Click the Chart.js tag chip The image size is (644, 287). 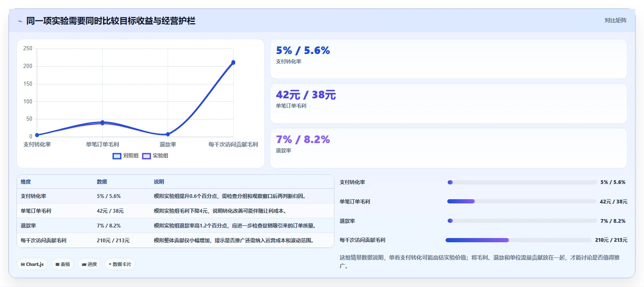coord(32,264)
